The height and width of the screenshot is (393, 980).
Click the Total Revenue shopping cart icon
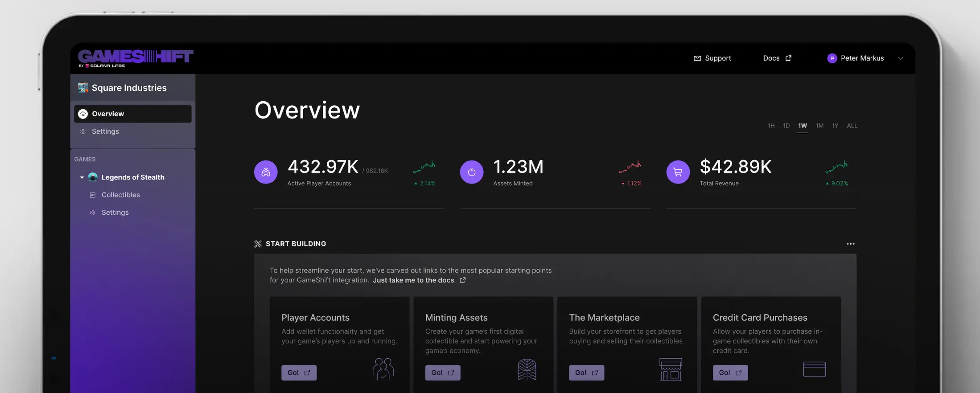678,172
